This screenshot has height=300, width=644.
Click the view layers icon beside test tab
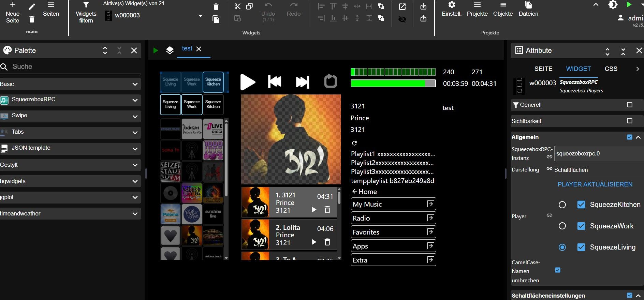tap(170, 50)
